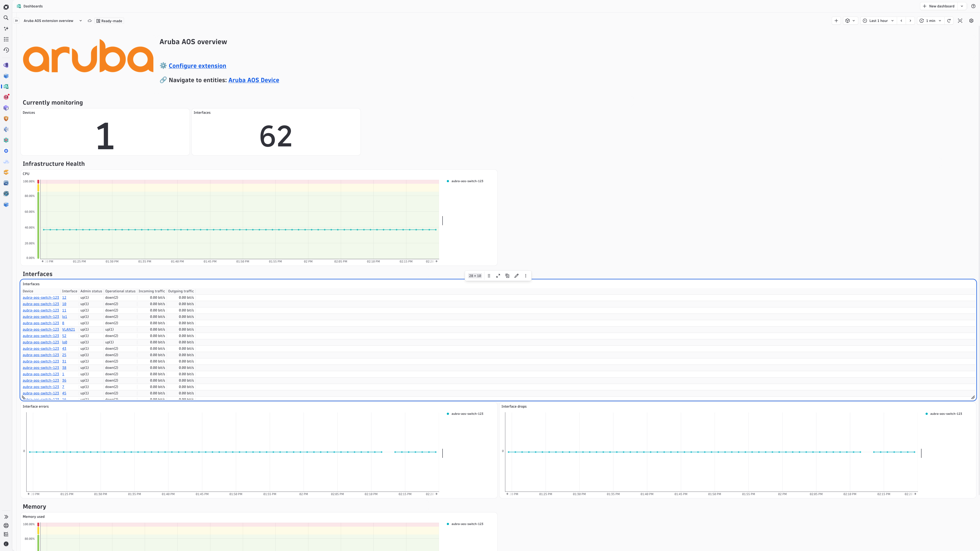Expand the dashboards list sidebar panel

point(16,21)
